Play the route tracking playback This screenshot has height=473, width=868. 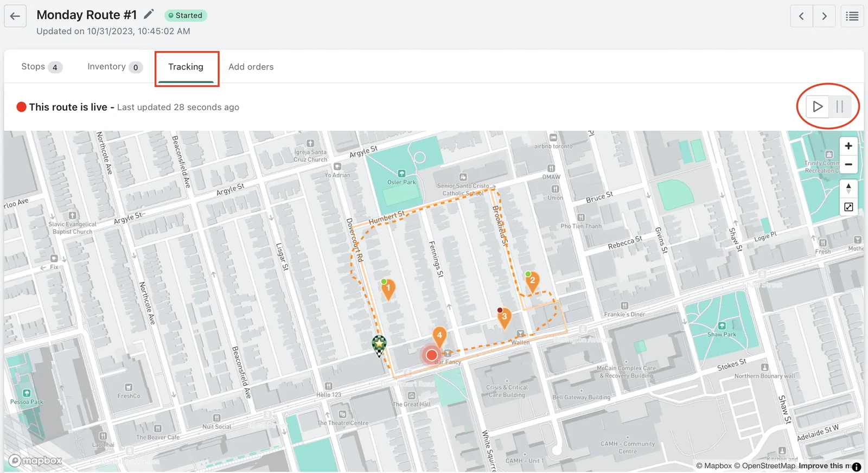click(x=818, y=106)
